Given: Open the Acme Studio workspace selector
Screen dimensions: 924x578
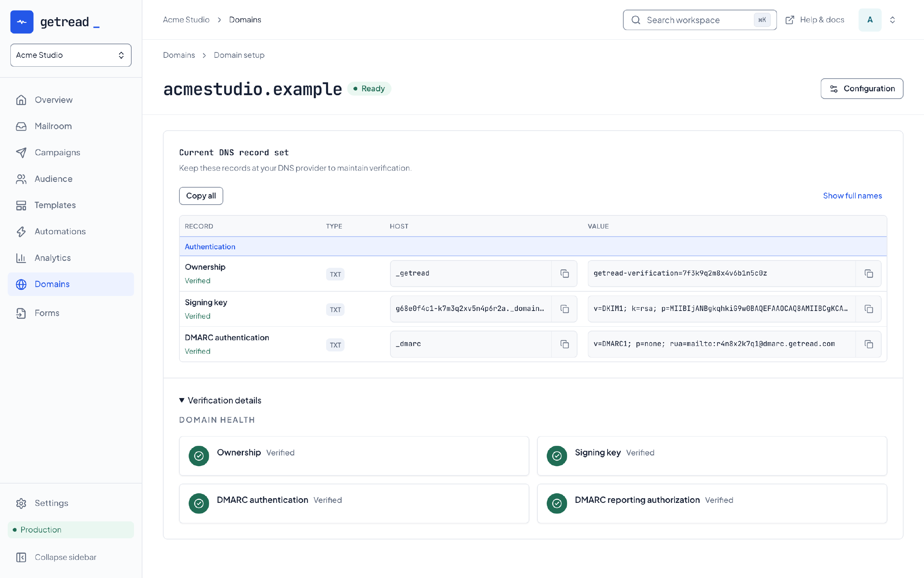Looking at the screenshot, I should click(71, 55).
